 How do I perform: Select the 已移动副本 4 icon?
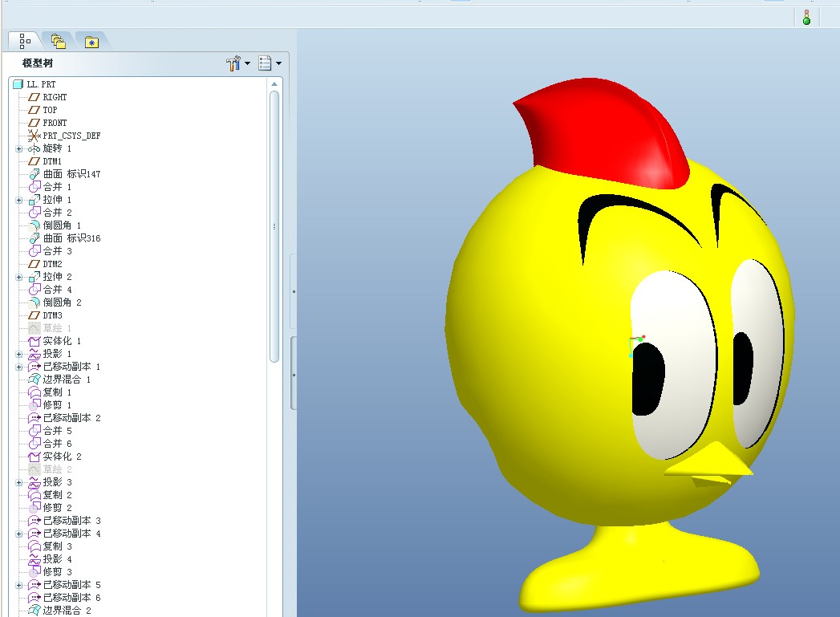pos(34,534)
